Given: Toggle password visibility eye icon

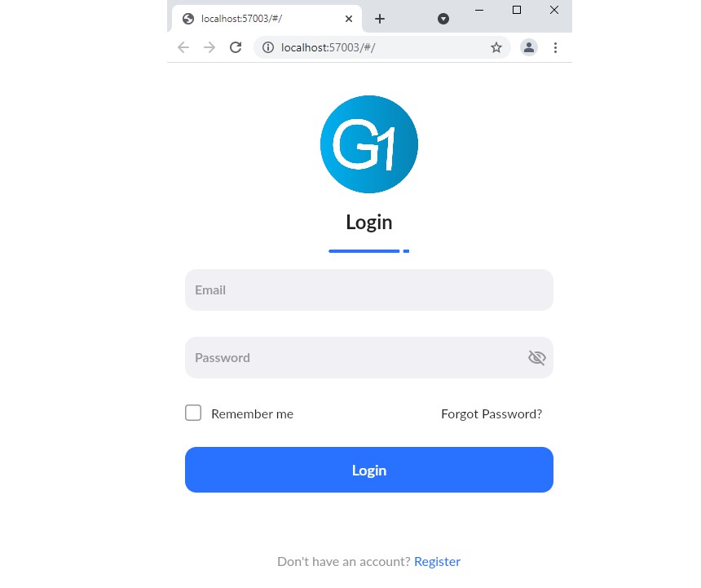Looking at the screenshot, I should click(537, 358).
